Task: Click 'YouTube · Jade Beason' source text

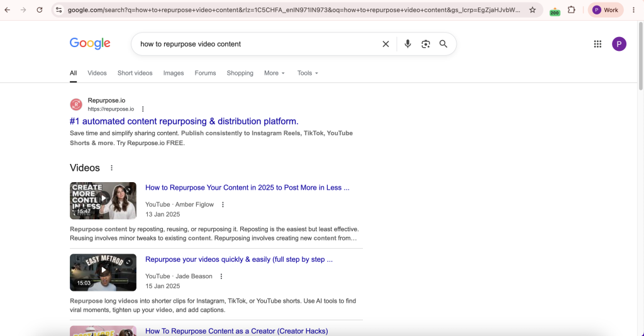Action: pos(179,276)
